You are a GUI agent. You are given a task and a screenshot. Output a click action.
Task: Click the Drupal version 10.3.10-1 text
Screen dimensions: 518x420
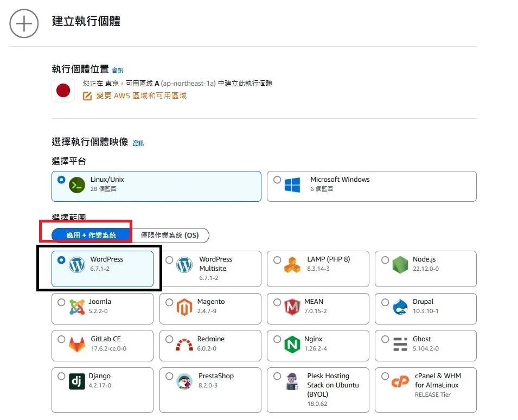425,311
